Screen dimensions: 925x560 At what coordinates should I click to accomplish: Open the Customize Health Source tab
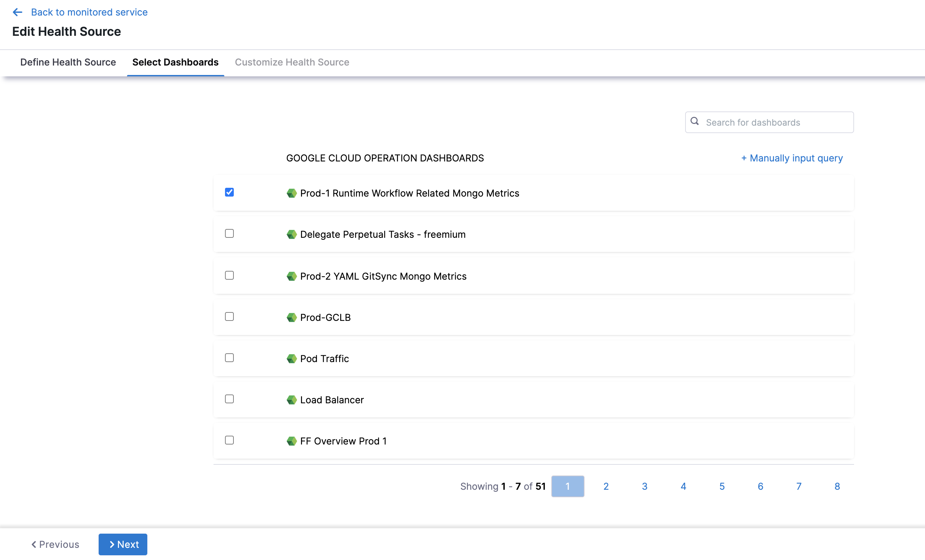[x=292, y=62]
